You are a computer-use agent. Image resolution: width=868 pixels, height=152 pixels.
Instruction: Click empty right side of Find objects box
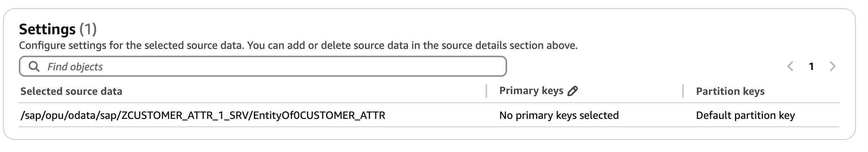pos(433,67)
